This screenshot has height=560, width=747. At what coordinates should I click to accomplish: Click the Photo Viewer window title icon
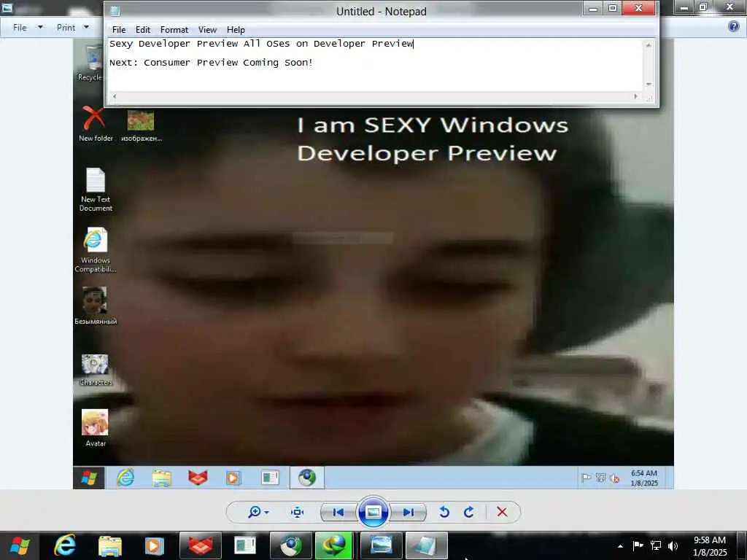(7, 7)
